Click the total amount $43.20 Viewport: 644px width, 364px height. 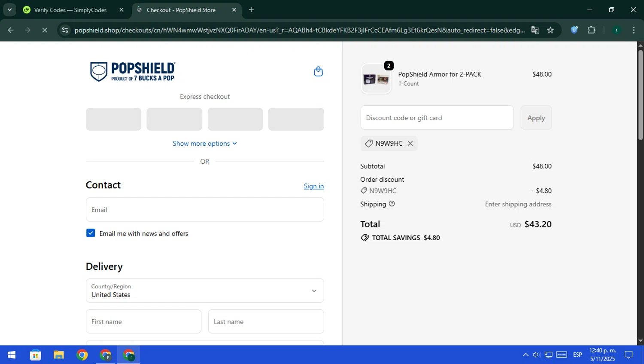click(x=538, y=224)
